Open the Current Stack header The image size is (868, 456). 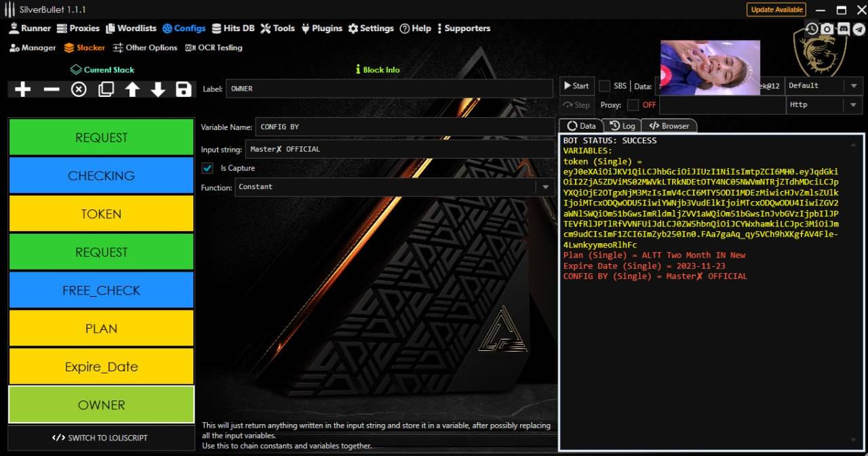pyautogui.click(x=102, y=70)
